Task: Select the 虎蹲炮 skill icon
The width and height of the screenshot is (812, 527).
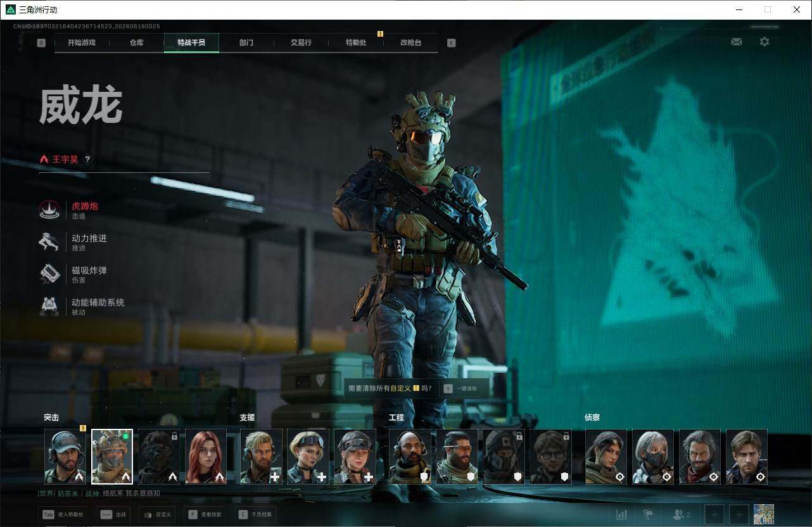Action: point(49,210)
